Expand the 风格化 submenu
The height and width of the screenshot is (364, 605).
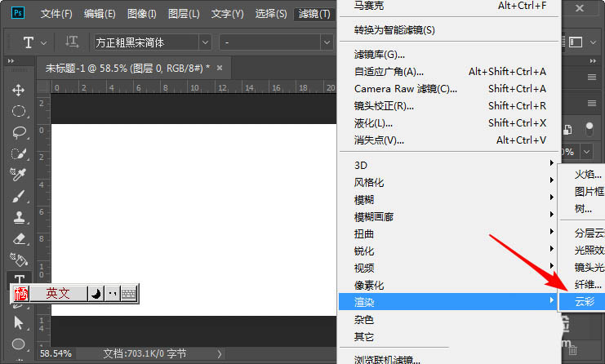[450, 182]
